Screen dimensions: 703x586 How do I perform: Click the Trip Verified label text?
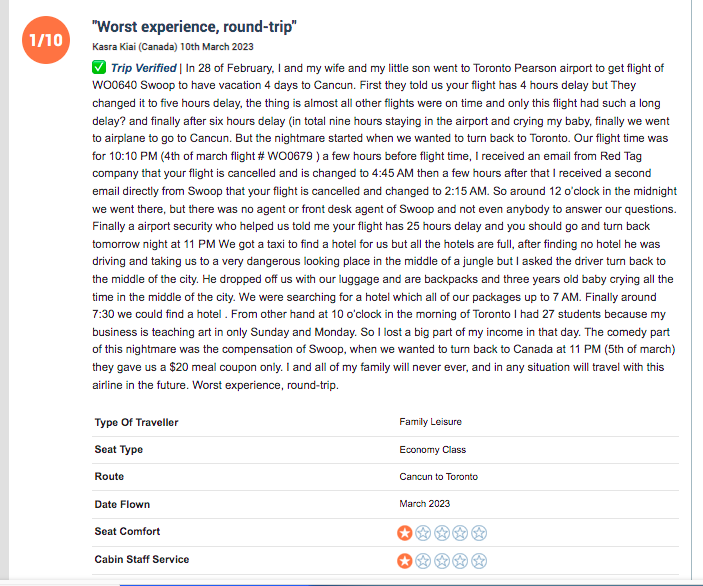143,68
